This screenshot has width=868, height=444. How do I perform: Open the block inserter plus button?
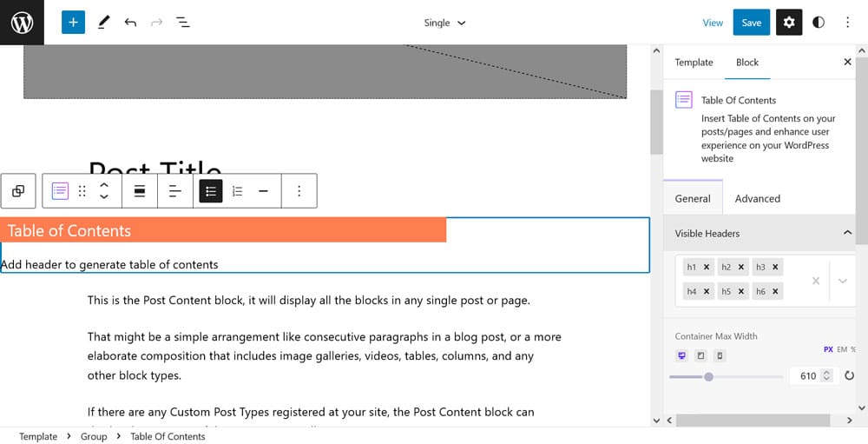(x=73, y=23)
